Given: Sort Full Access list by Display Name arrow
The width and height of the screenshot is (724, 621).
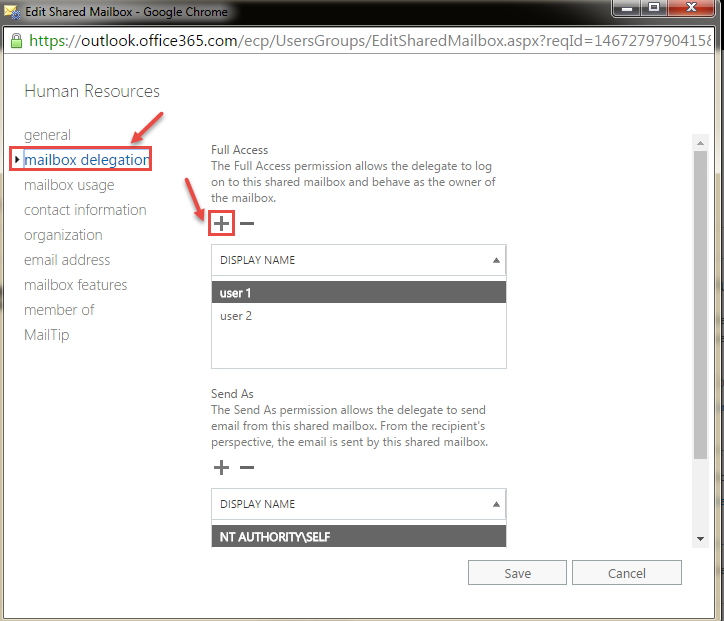Looking at the screenshot, I should 496,260.
